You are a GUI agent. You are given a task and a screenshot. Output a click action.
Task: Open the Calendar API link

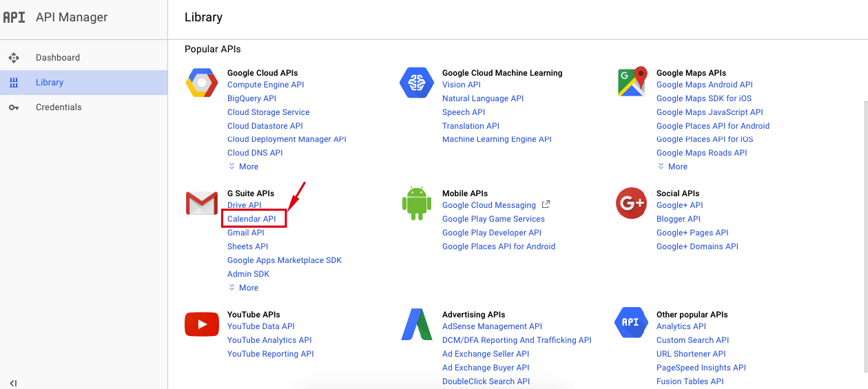click(251, 219)
